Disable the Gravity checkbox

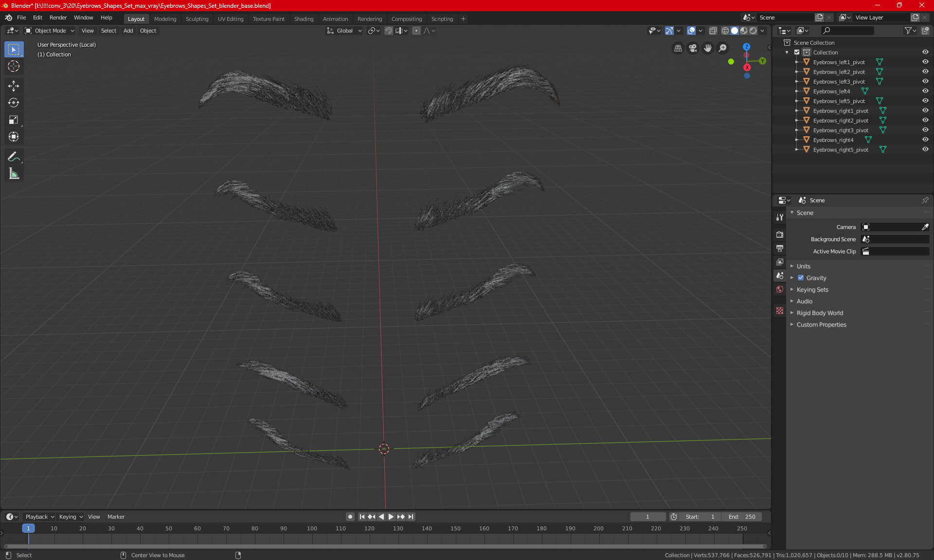coord(801,278)
